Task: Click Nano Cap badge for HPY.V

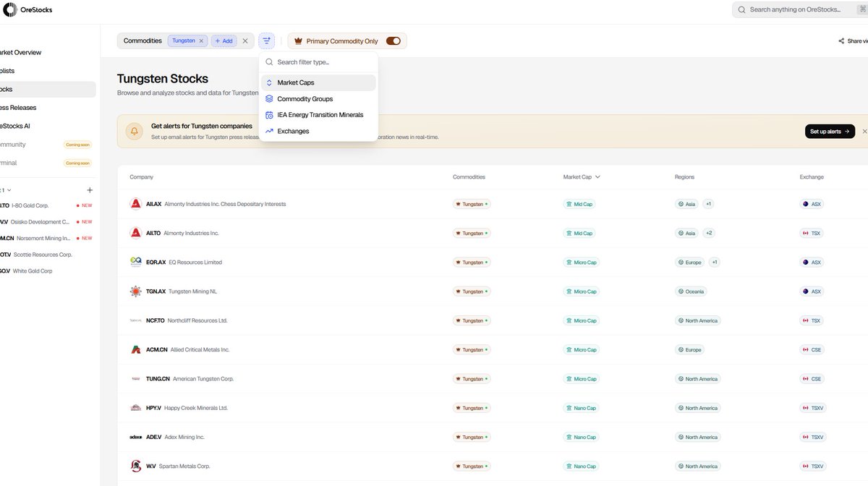Action: click(x=582, y=408)
